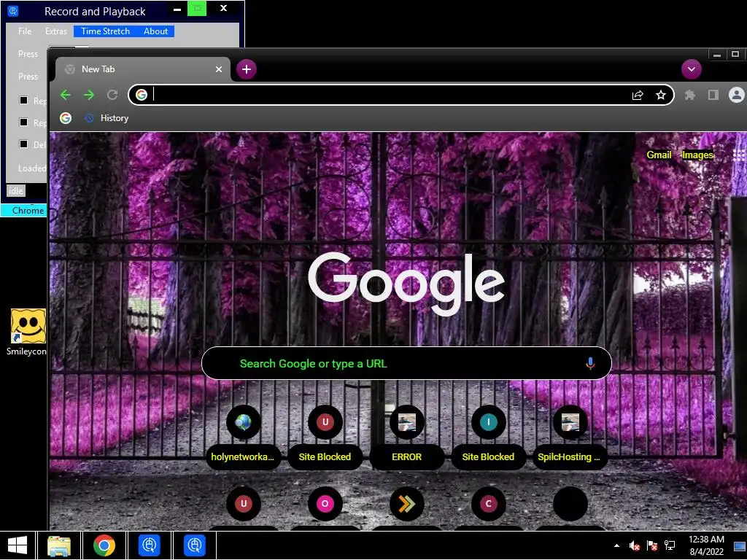Open the Chrome extensions puzzle icon
The image size is (747, 560).
tap(690, 96)
